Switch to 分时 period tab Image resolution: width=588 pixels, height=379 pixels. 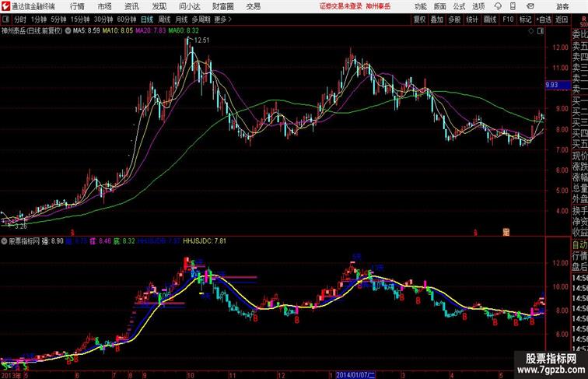(20, 19)
